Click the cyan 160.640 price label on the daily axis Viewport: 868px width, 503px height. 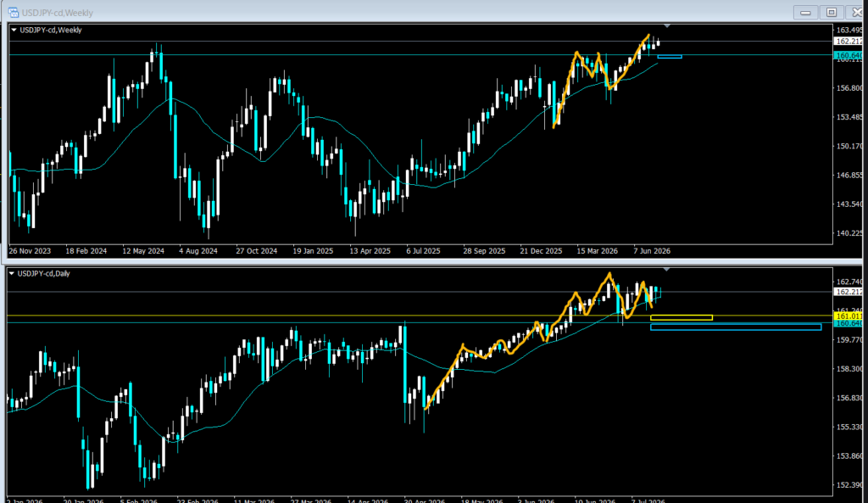pos(848,323)
